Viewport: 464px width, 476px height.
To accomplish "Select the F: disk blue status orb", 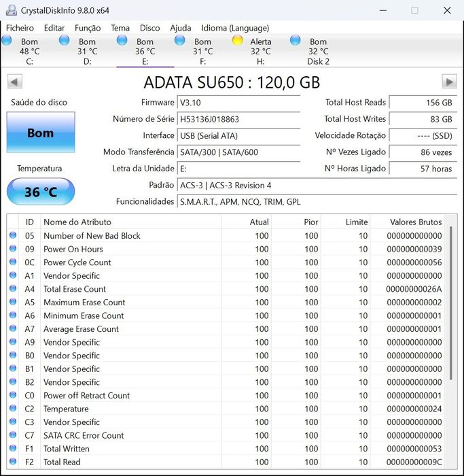I will point(180,40).
